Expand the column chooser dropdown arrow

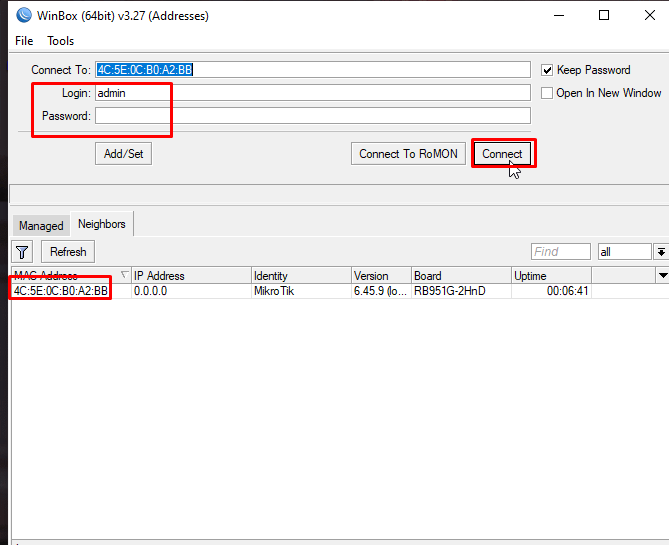(661, 275)
